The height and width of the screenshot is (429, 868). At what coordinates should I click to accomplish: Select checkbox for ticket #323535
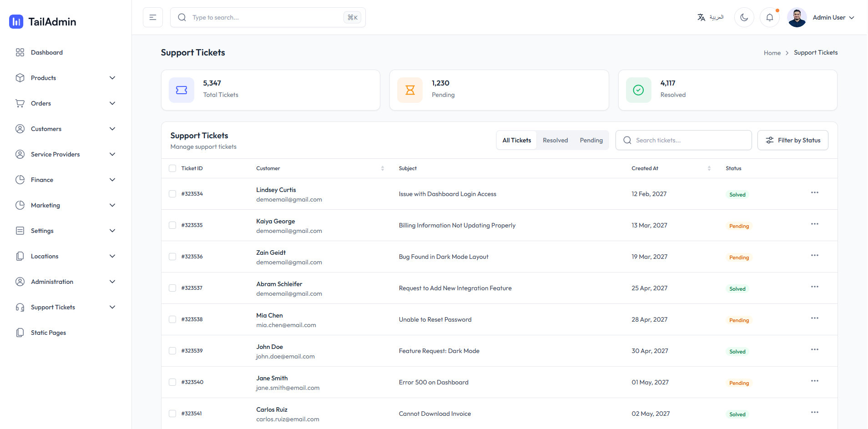point(172,225)
